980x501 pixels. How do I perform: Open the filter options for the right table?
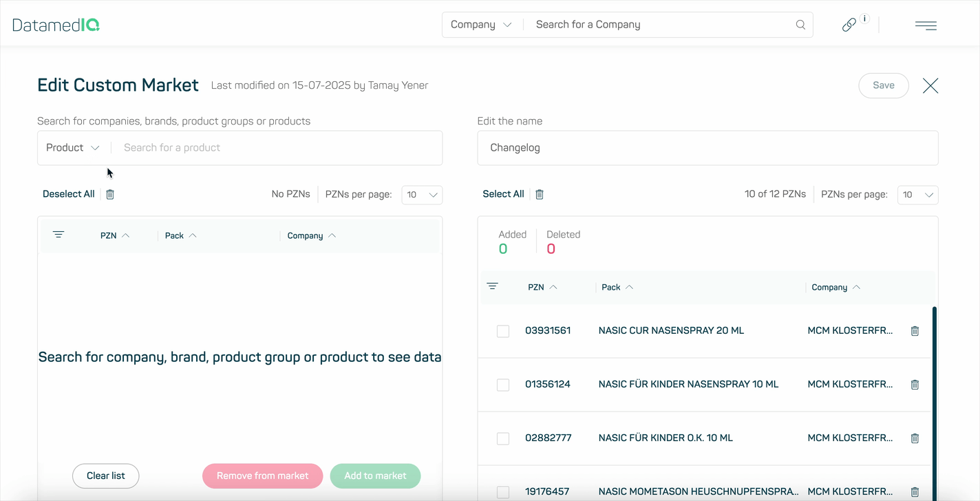493,286
